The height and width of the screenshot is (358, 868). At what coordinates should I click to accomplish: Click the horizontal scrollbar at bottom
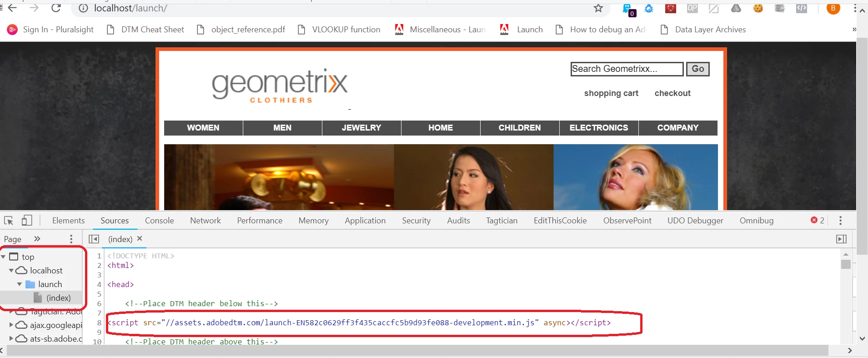point(417,351)
